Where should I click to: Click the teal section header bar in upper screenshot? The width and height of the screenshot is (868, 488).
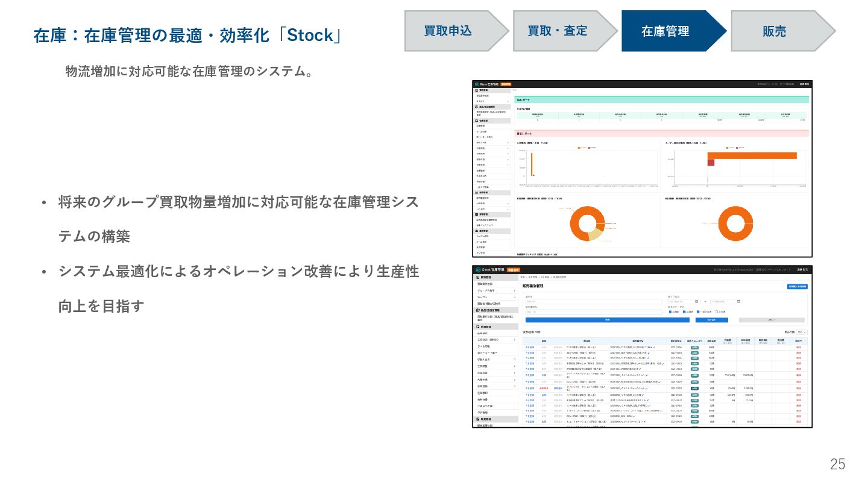(x=661, y=99)
